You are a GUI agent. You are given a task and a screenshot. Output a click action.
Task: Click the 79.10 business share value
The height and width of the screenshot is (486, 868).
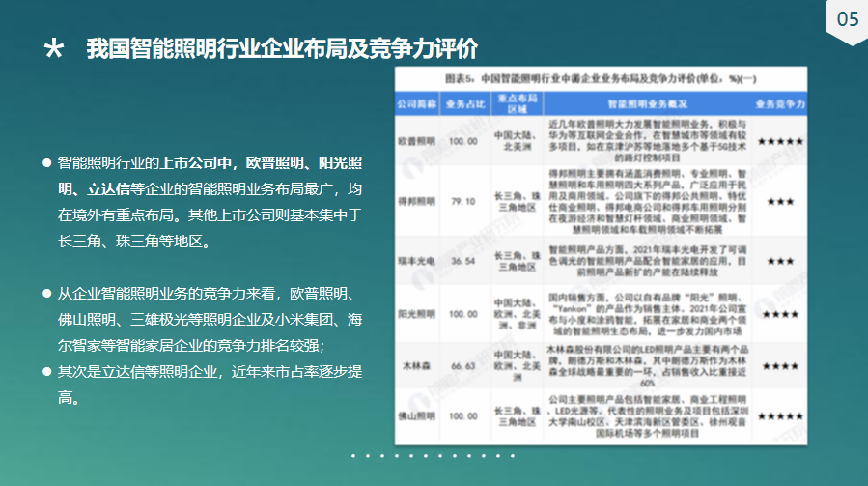coord(461,201)
